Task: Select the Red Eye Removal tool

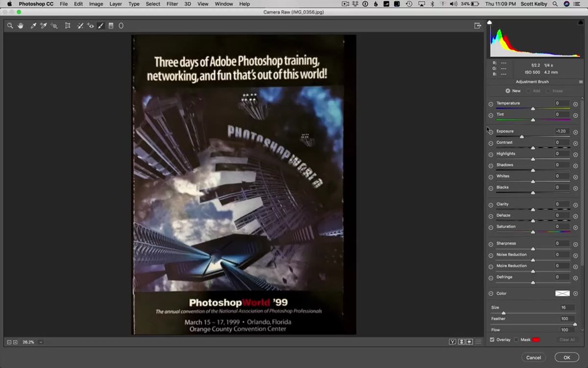Action: 91,26
